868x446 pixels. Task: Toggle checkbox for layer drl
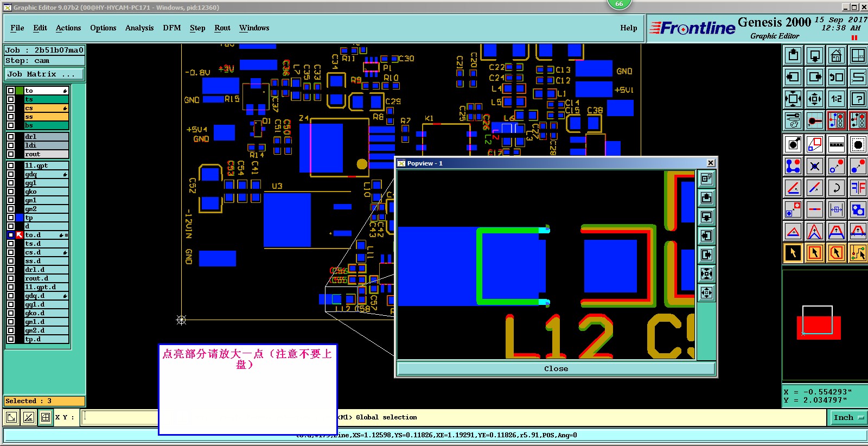tap(11, 137)
